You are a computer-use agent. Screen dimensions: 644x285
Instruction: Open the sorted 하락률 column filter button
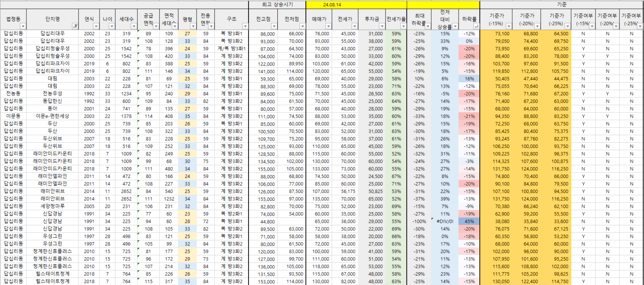(x=476, y=26)
